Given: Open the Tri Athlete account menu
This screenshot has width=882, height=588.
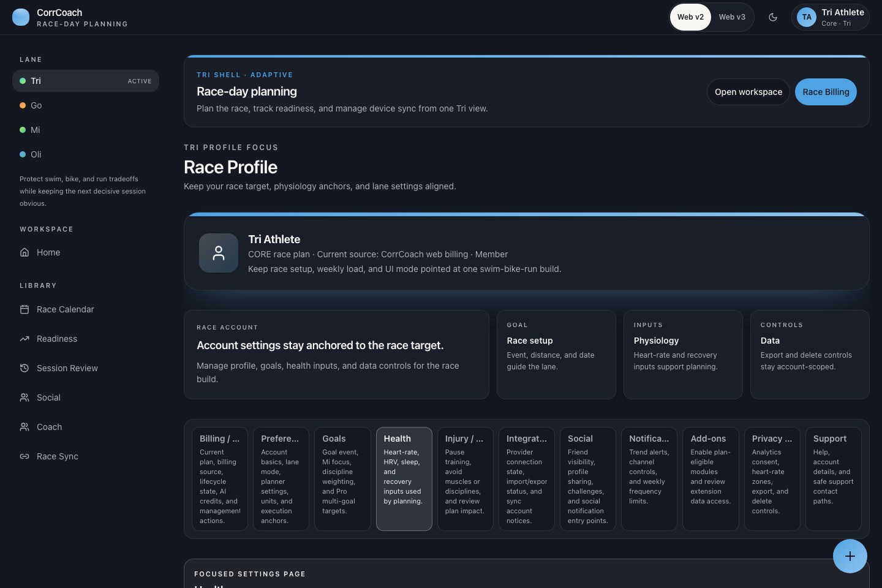Looking at the screenshot, I should click(x=831, y=17).
